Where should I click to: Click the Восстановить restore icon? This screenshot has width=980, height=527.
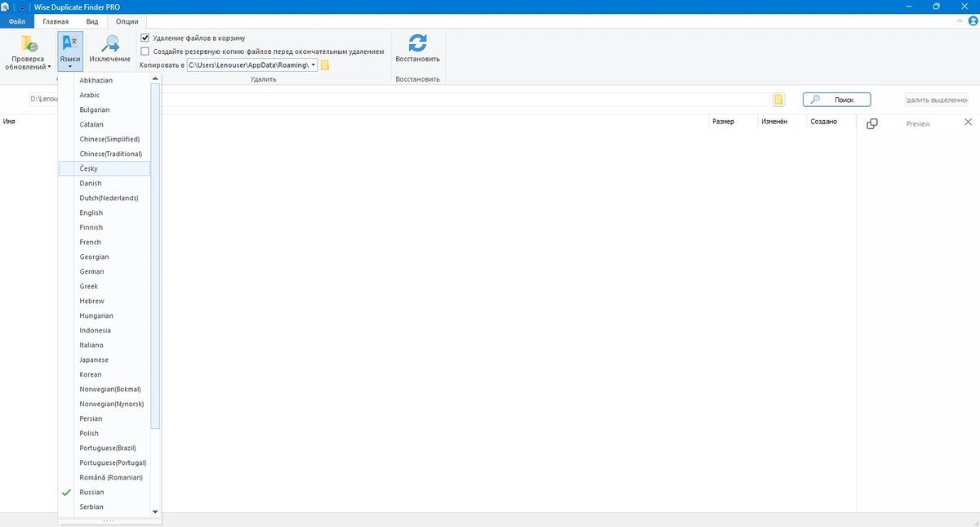pyautogui.click(x=417, y=43)
